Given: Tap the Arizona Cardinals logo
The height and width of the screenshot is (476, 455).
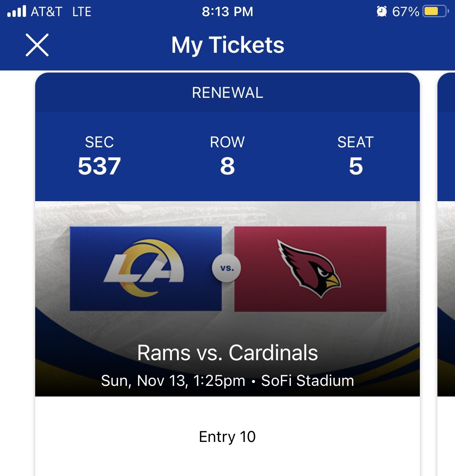Looking at the screenshot, I should click(310, 269).
